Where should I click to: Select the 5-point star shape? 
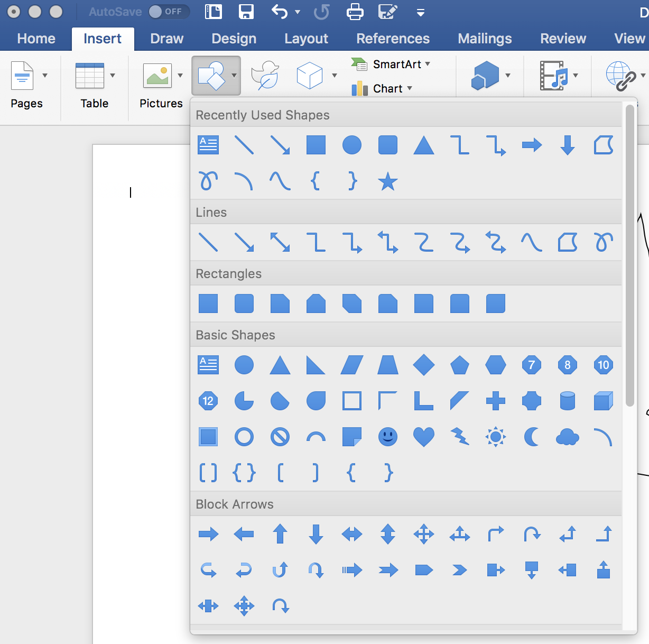[388, 182]
